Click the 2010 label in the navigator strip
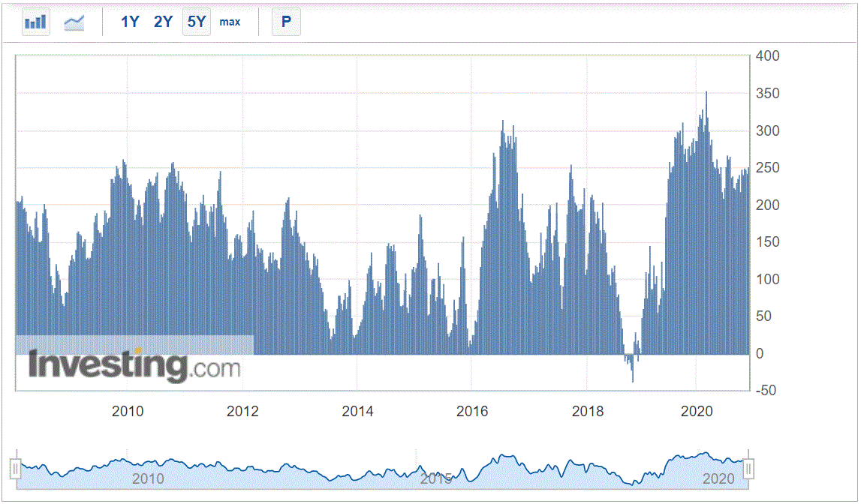 tap(148, 479)
